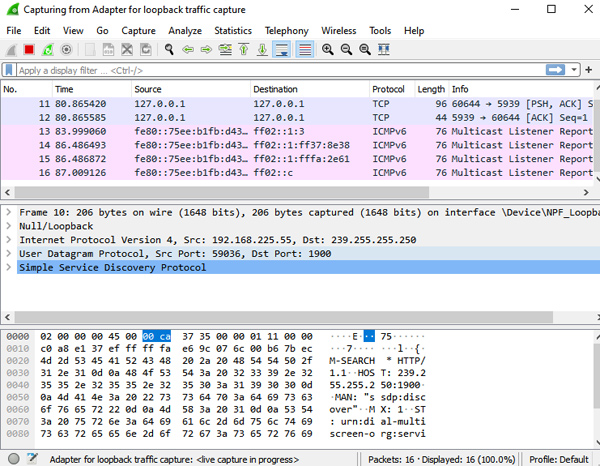
Task: Stop the running capture with red square
Action: click(x=29, y=50)
